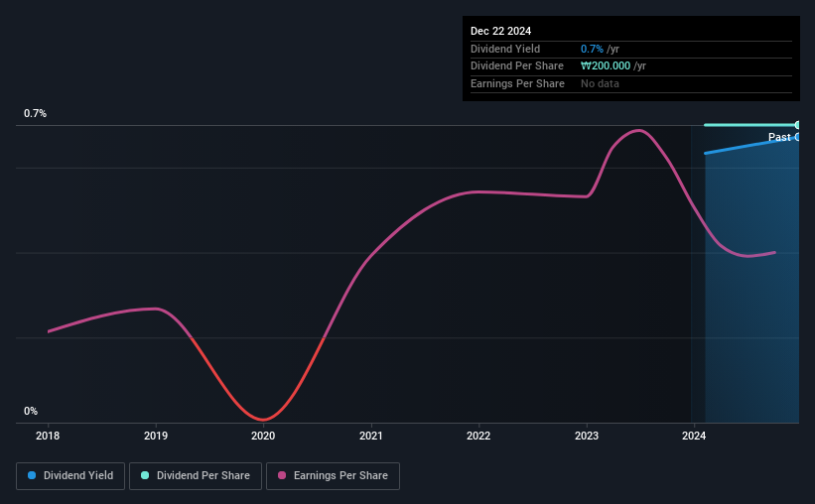Toggle the Dividend Per Share legend button

[x=196, y=476]
